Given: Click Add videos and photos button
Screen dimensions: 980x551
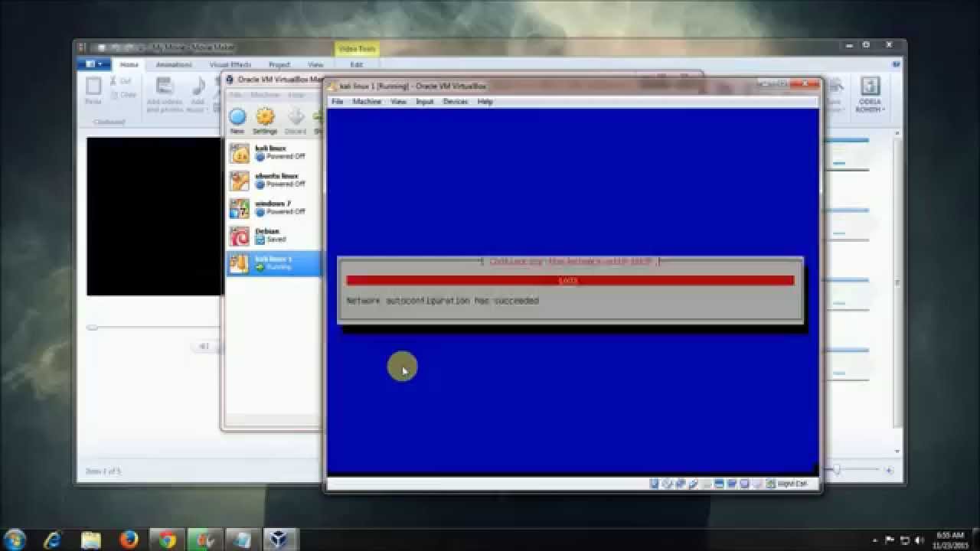Looking at the screenshot, I should [165, 94].
